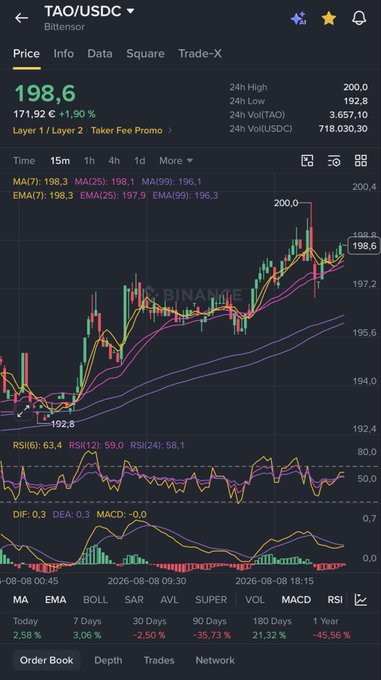381x680 pixels.
Task: Select the 1h interval
Action: 89,160
